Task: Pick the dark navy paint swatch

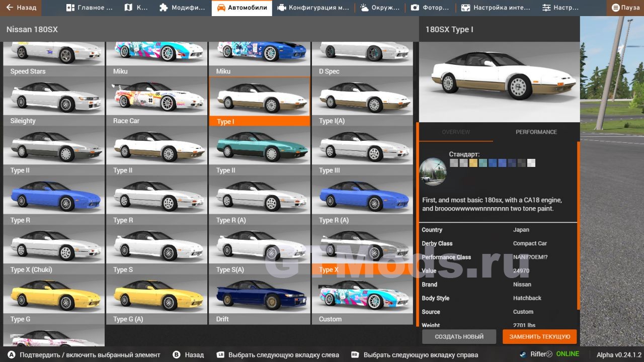Action: 512,163
